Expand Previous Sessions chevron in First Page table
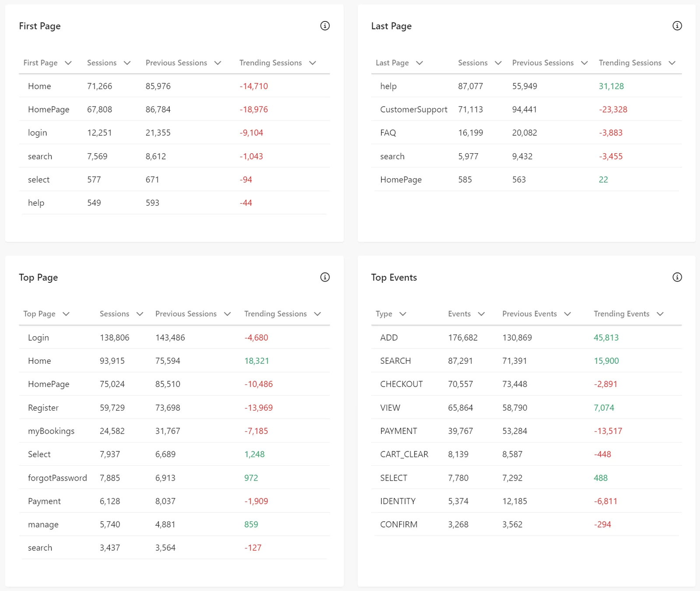The width and height of the screenshot is (700, 591). [x=217, y=63]
